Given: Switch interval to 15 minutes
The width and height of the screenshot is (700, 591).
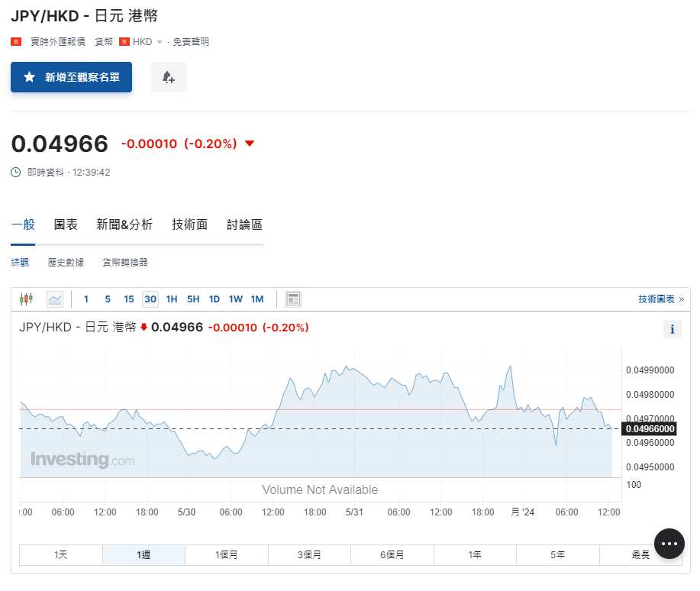Looking at the screenshot, I should [x=128, y=299].
